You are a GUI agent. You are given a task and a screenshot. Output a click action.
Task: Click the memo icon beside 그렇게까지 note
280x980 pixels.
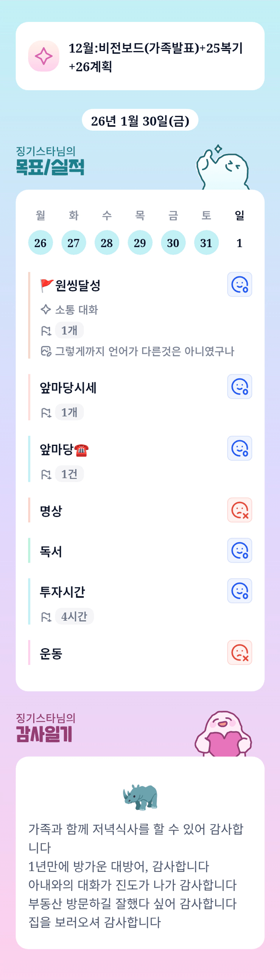46,351
